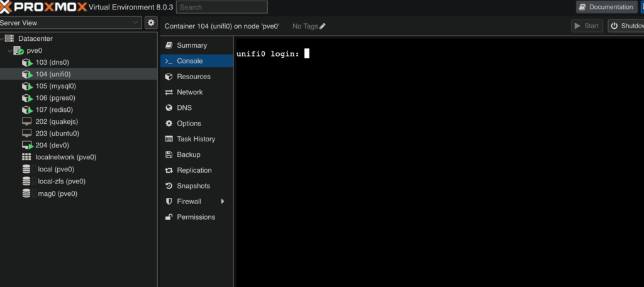Click the Shutdown button
This screenshot has height=287, width=644.
point(626,26)
